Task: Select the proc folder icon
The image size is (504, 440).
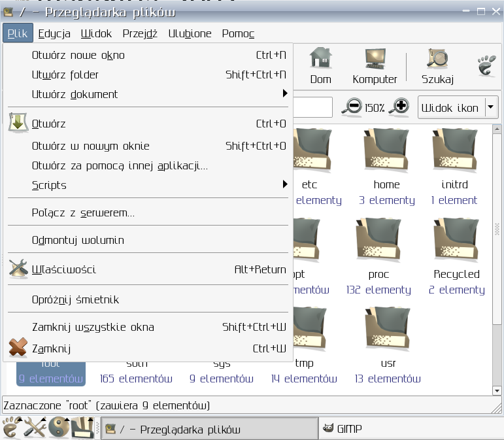Action: pyautogui.click(x=378, y=240)
